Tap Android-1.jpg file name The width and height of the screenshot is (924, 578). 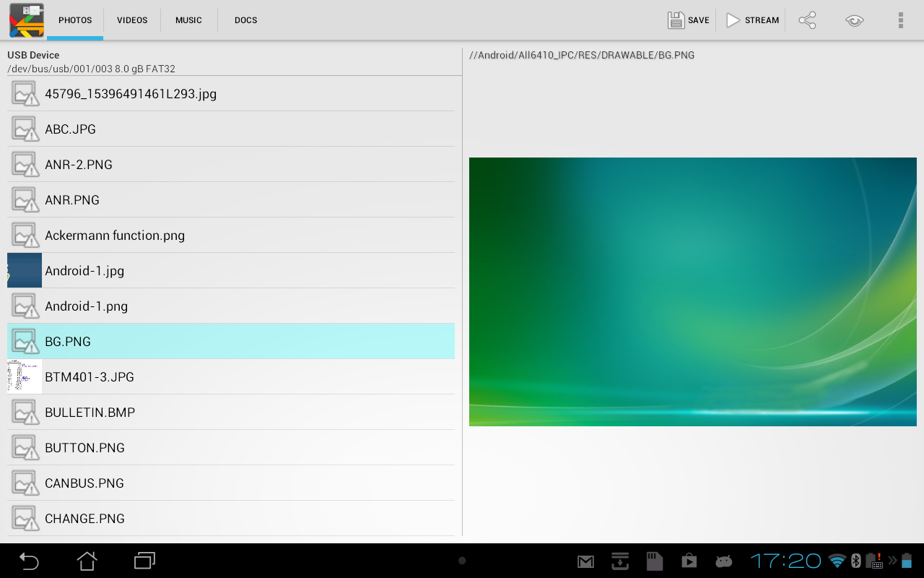[x=84, y=271]
